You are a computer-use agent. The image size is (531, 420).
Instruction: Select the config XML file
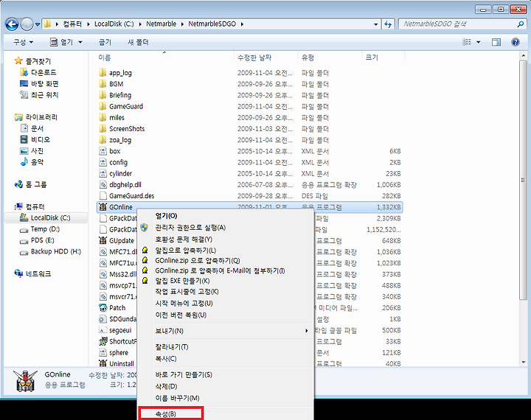118,162
